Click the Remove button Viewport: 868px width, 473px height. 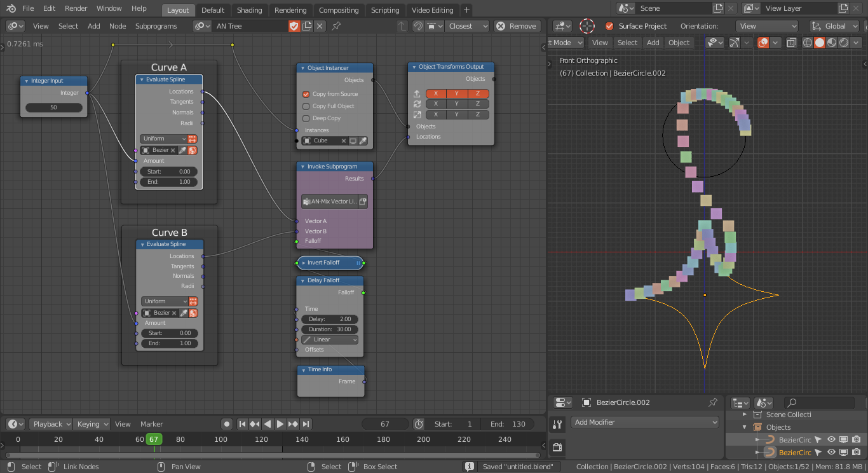[517, 26]
